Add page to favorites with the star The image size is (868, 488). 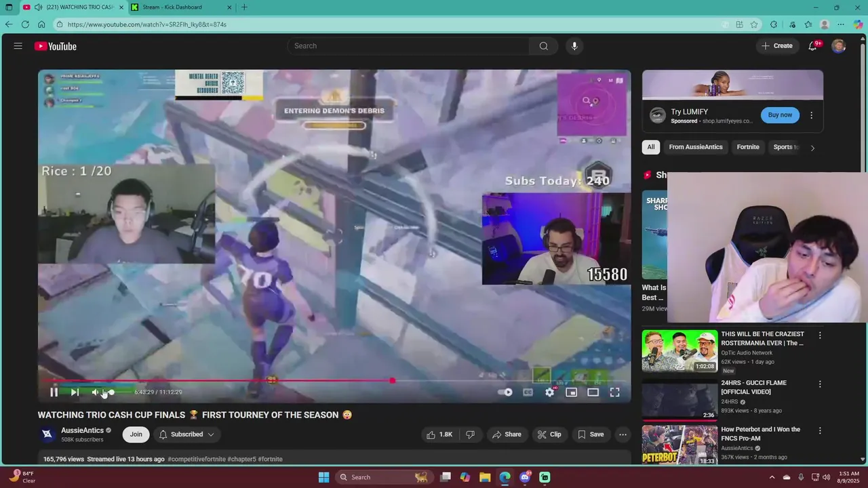pyautogui.click(x=754, y=24)
